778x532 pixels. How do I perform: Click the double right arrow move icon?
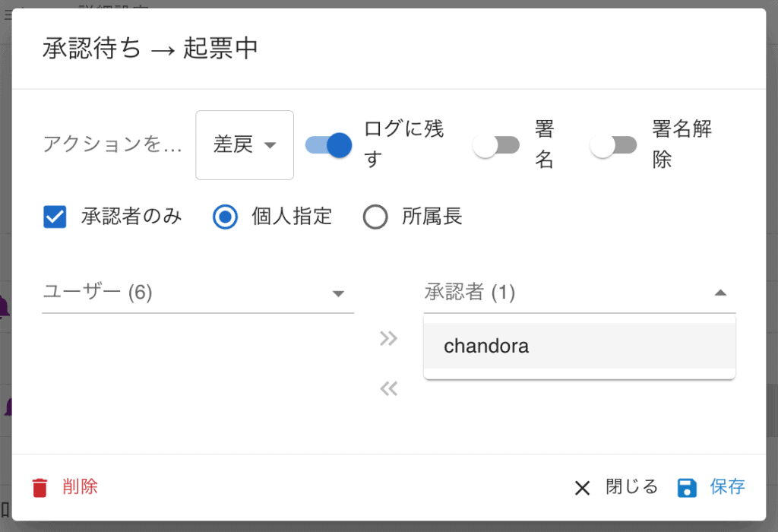[388, 338]
